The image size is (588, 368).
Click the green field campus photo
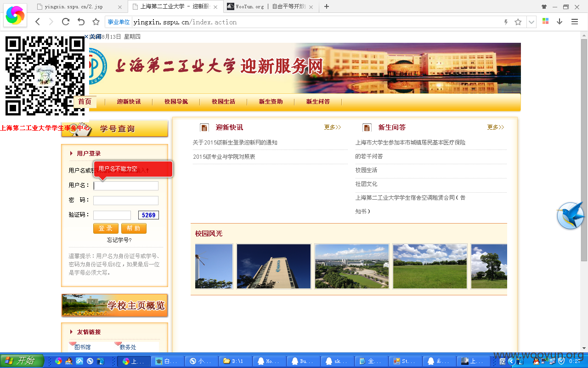(430, 266)
